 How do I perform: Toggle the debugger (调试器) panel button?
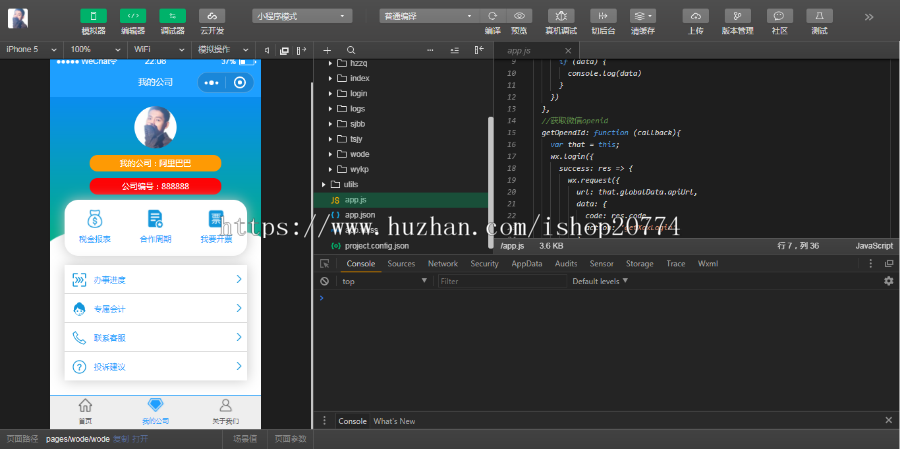(172, 16)
